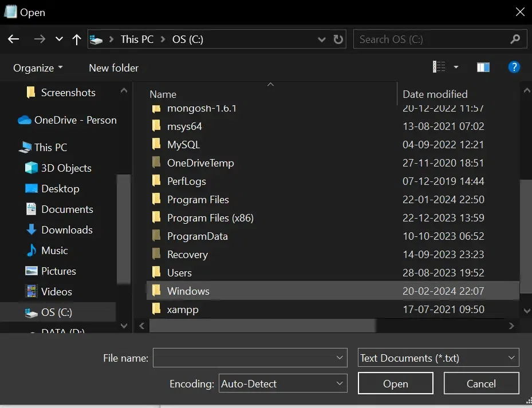Select the Recovery folder
The image size is (532, 408).
187,255
